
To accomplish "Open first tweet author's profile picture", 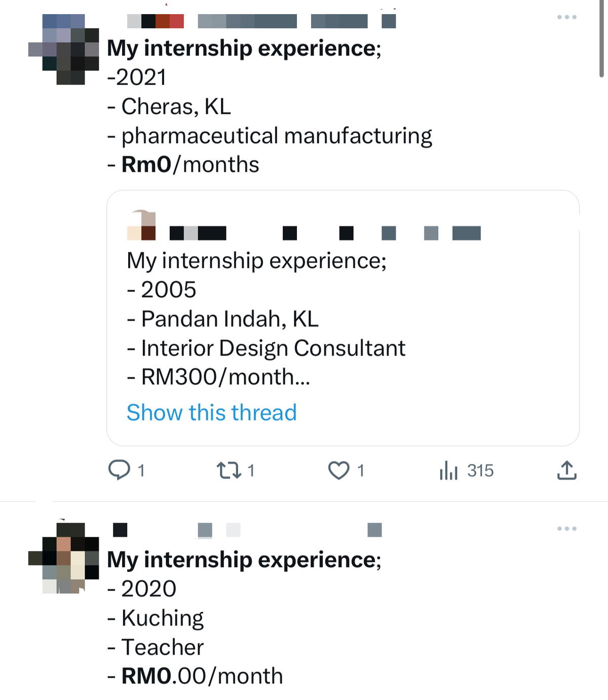I will (x=64, y=49).
